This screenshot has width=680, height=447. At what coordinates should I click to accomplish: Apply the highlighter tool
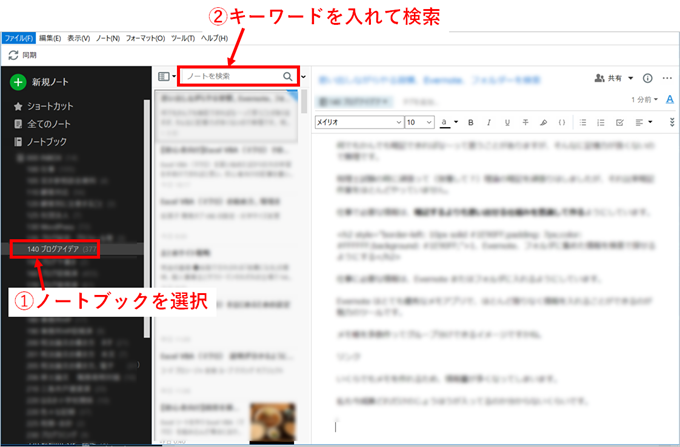tap(543, 123)
